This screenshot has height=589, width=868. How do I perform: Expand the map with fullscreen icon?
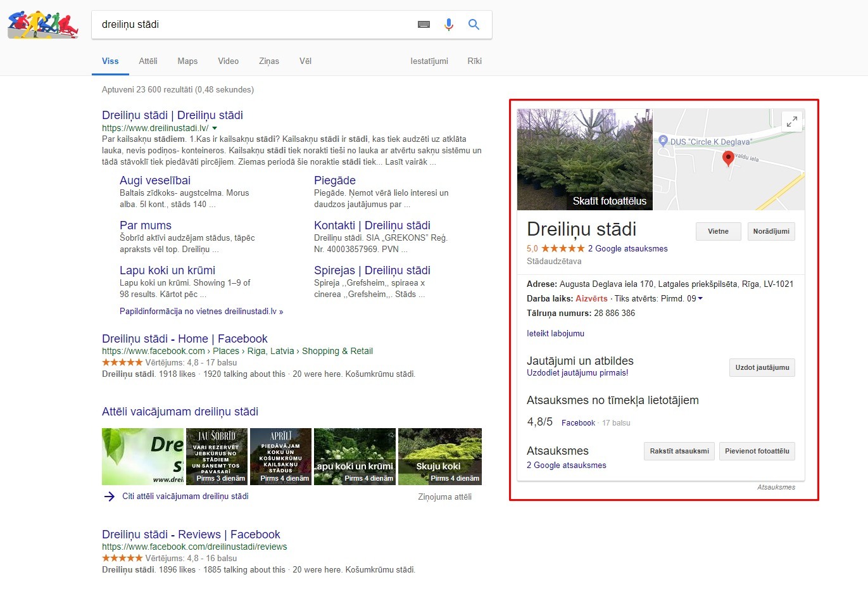pos(791,122)
